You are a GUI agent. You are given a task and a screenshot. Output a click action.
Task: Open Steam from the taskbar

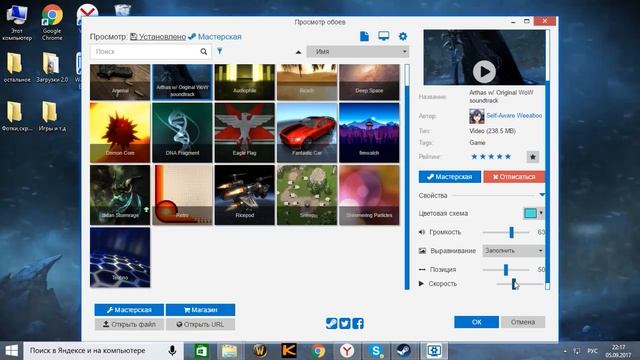point(404,351)
